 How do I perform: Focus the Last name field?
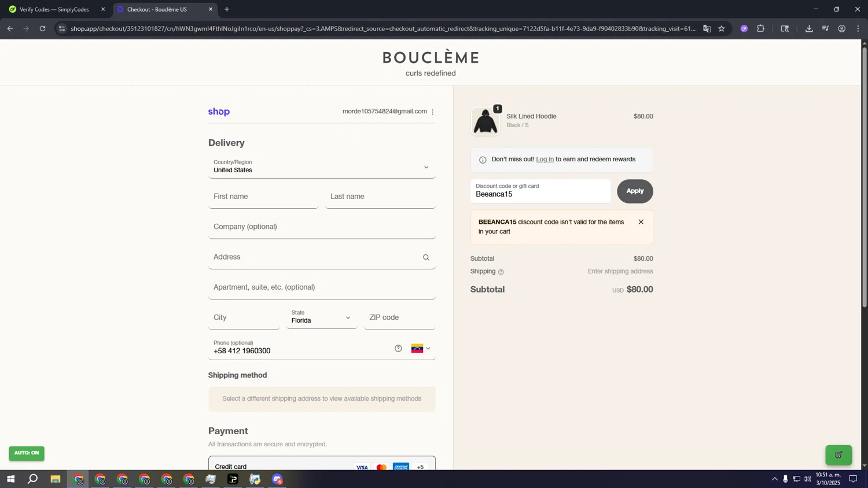point(380,197)
